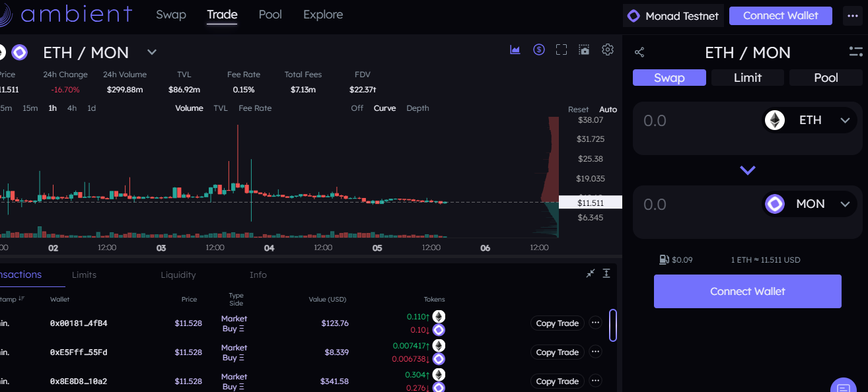This screenshot has width=868, height=392.
Task: Click the 0.0 ETH amount input field
Action: point(680,120)
